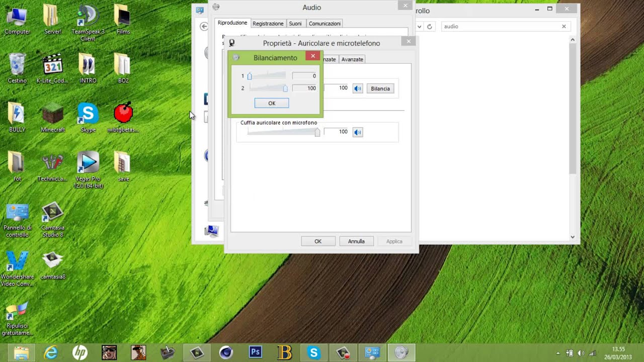Viewport: 644px width, 362px height.
Task: Open the HP taskbar icon
Action: [x=80, y=353]
